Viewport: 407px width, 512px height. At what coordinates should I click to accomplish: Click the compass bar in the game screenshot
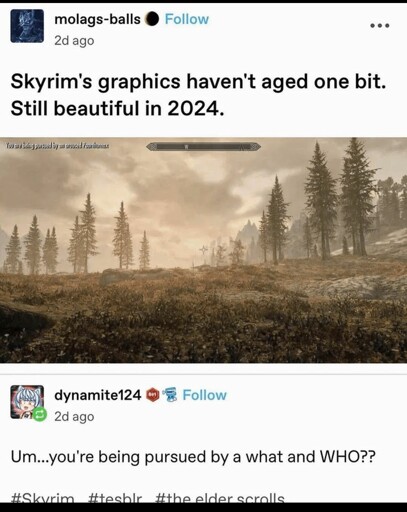click(x=203, y=146)
